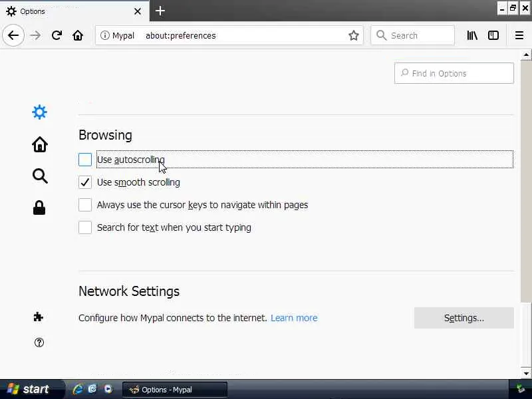
Task: Open the Privacy & Security lock category
Action: point(39,207)
